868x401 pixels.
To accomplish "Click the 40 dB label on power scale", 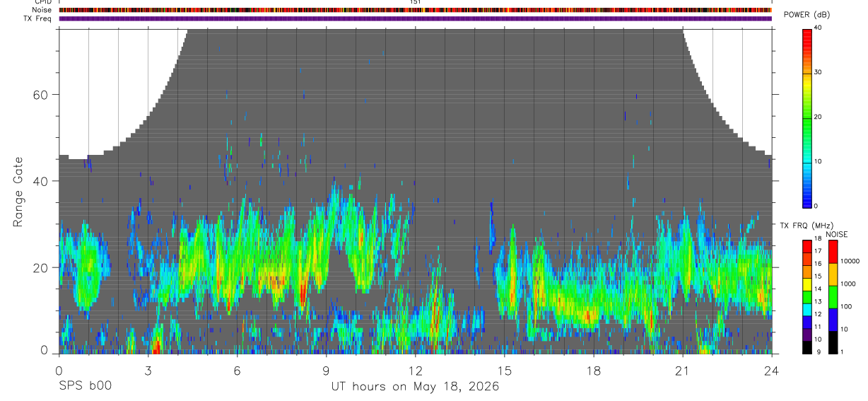I will click(x=819, y=28).
